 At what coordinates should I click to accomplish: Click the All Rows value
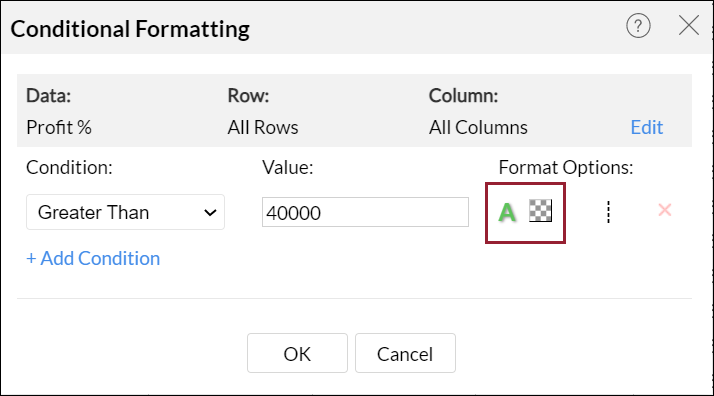pyautogui.click(x=263, y=127)
